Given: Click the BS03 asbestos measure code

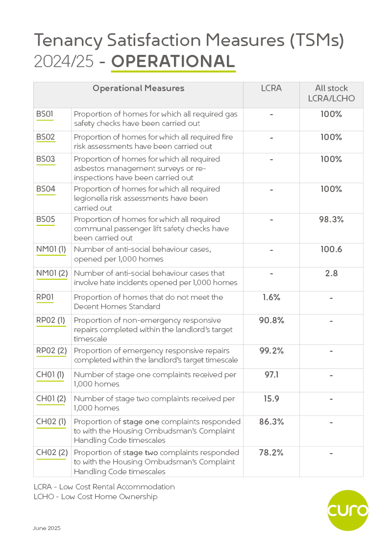Looking at the screenshot, I should click(x=46, y=159).
